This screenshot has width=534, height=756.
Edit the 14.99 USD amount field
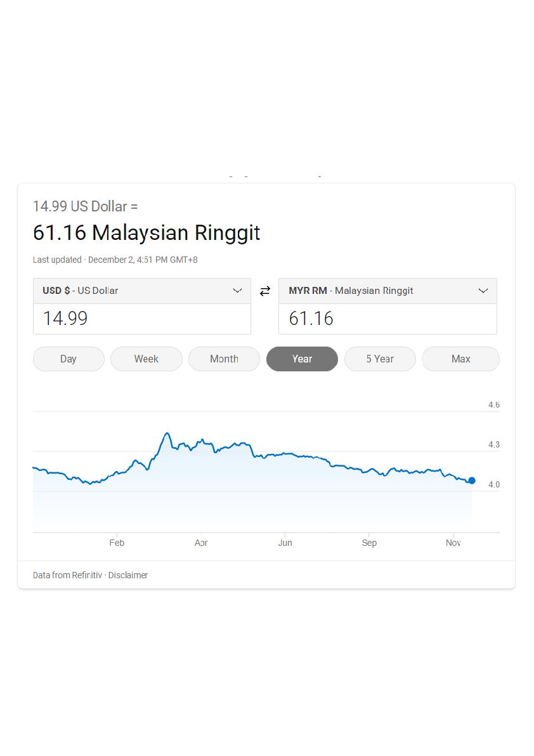[x=142, y=319]
